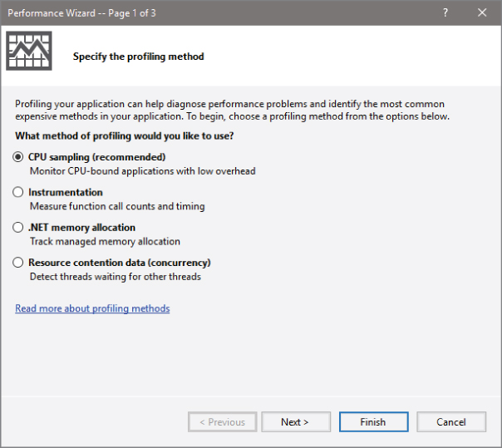502x448 pixels.
Task: Cancel the Performance Wizard
Action: coord(451,422)
